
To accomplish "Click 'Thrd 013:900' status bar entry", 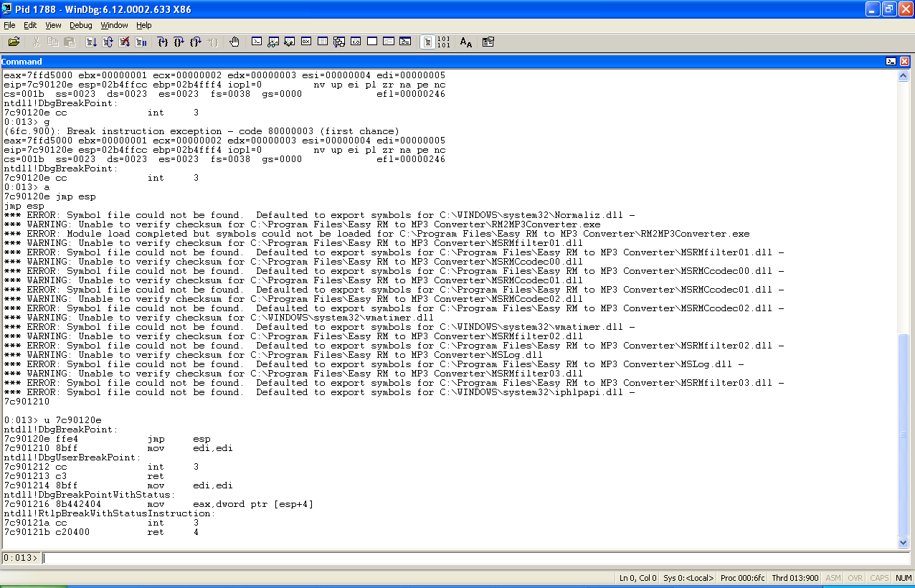I will click(795, 578).
